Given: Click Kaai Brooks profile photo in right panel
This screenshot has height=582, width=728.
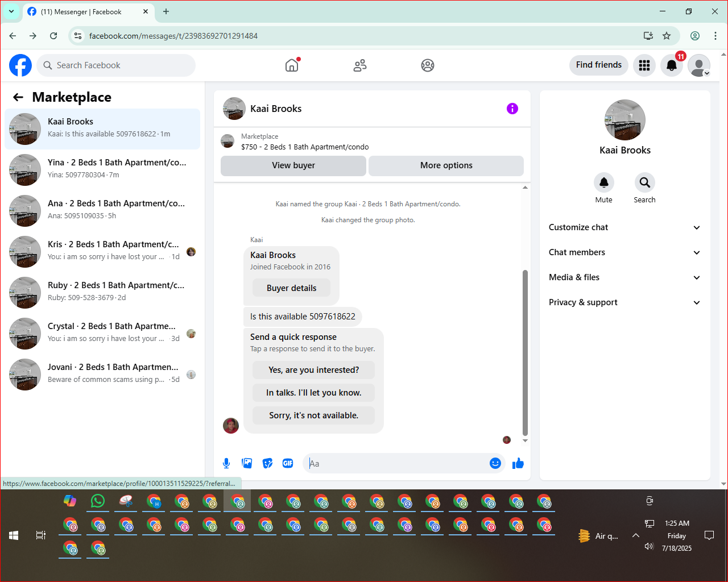Looking at the screenshot, I should (x=625, y=120).
